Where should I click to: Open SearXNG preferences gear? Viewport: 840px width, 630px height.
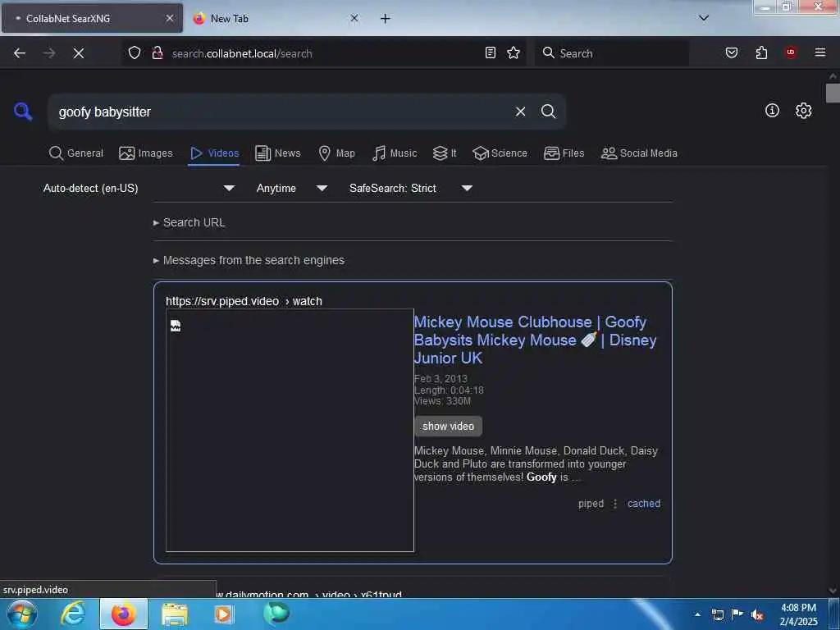click(804, 111)
